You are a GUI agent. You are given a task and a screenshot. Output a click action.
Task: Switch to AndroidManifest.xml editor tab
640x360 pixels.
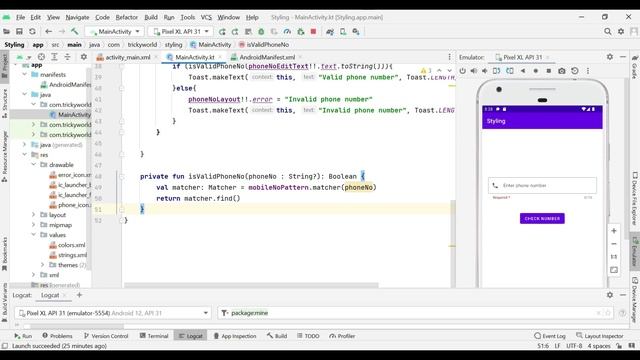point(267,57)
